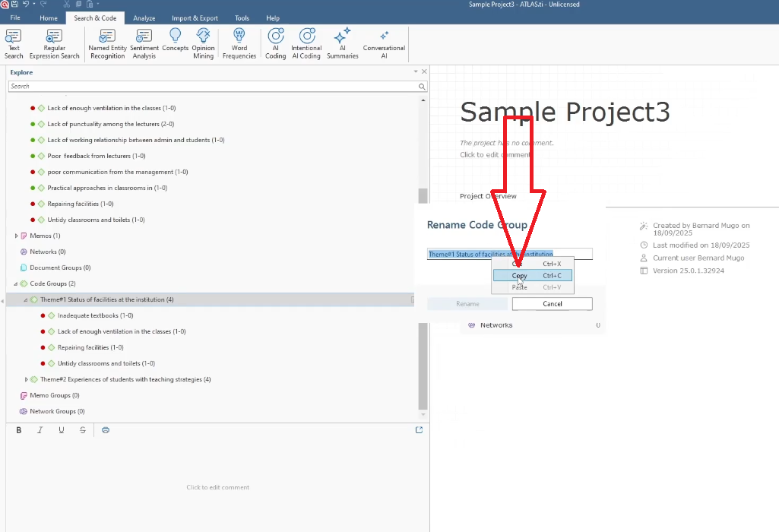Image resolution: width=779 pixels, height=532 pixels.
Task: Toggle italic formatting in comment editor
Action: pyautogui.click(x=40, y=430)
